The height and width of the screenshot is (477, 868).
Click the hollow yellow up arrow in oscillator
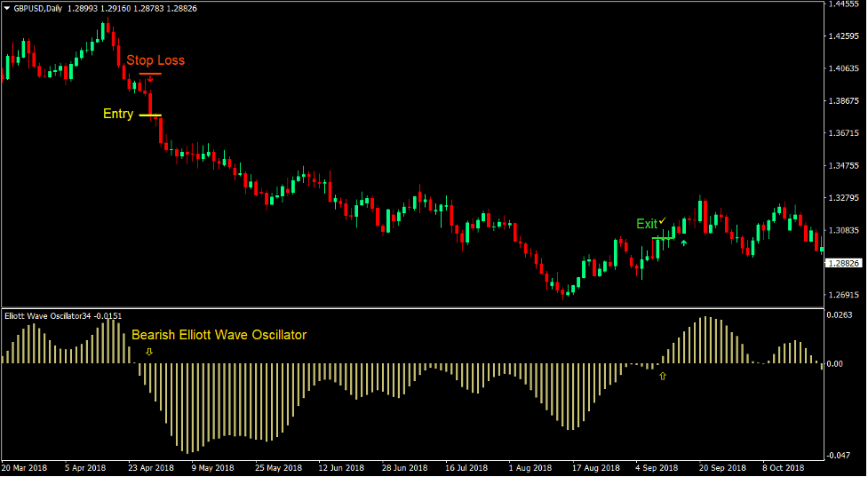pos(663,377)
